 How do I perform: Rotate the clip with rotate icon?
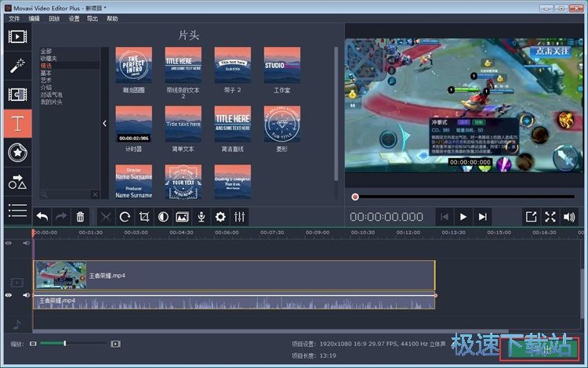125,217
